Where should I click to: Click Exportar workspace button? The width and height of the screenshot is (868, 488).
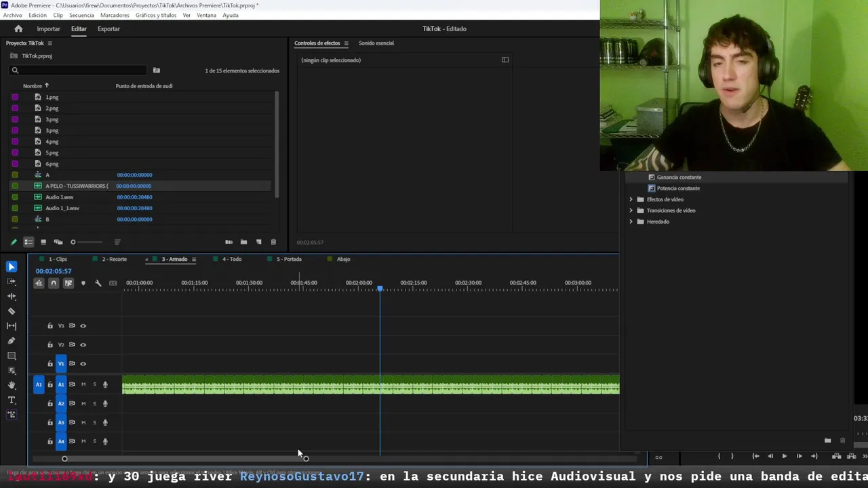[108, 28]
